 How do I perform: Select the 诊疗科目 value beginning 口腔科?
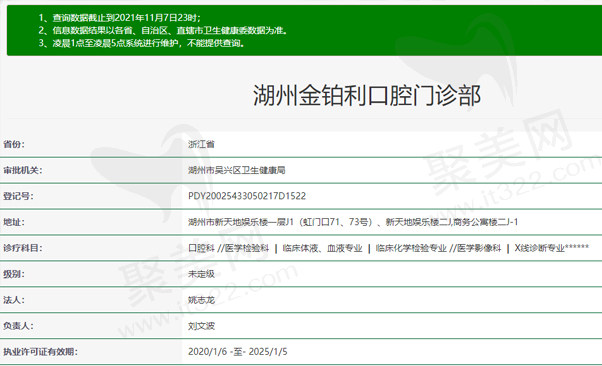pyautogui.click(x=389, y=248)
